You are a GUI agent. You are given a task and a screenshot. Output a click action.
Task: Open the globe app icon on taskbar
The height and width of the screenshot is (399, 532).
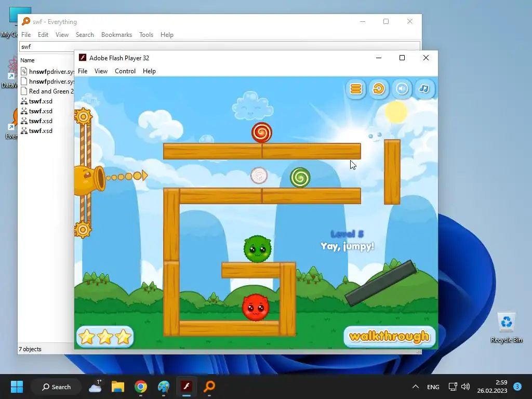tap(164, 387)
